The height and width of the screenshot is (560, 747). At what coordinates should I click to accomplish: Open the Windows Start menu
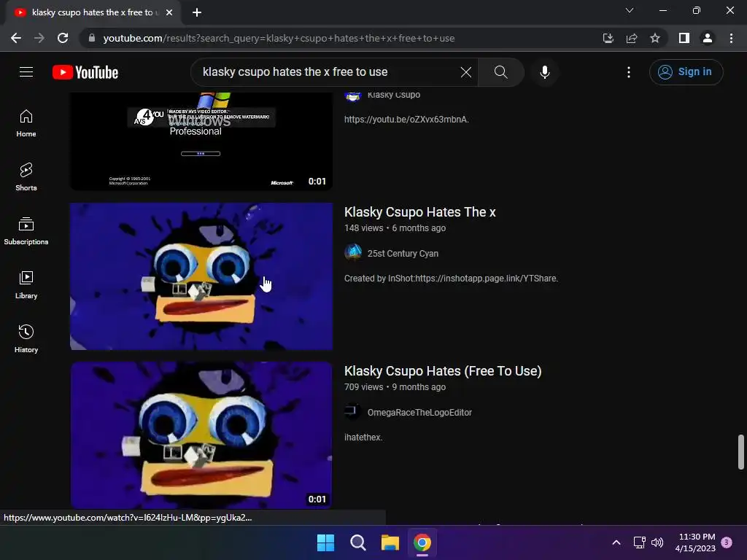click(326, 542)
